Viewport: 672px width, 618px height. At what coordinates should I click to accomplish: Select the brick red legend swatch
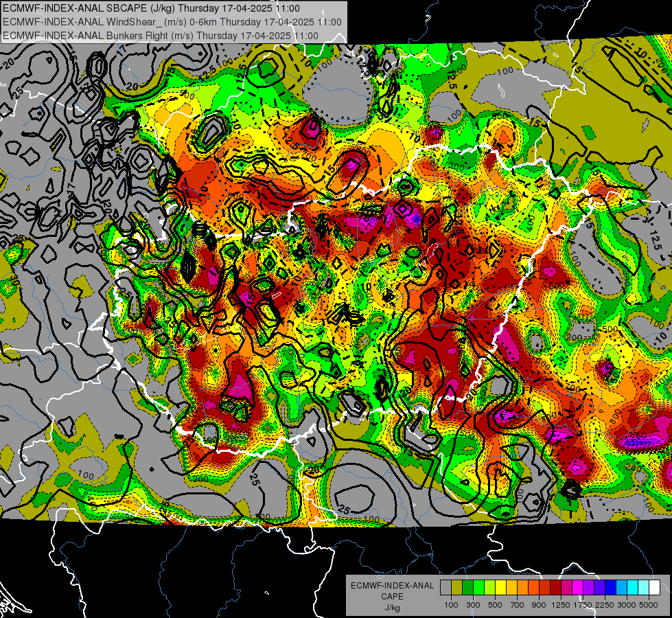tap(545, 588)
